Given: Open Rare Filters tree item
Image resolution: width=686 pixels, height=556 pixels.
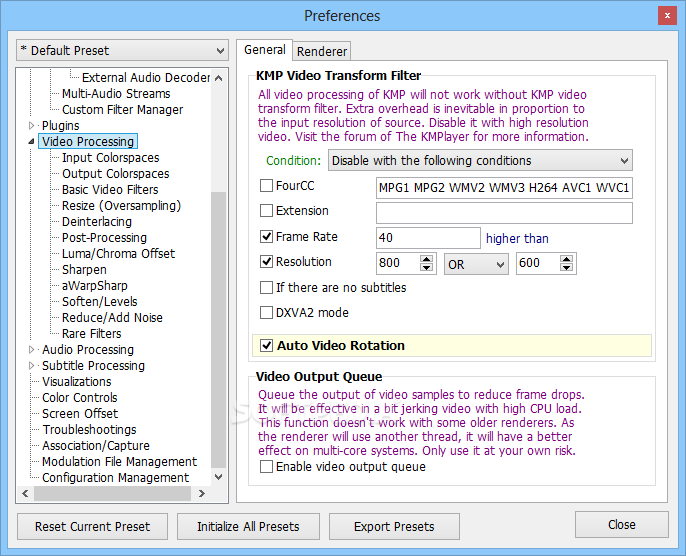Looking at the screenshot, I should tap(91, 334).
